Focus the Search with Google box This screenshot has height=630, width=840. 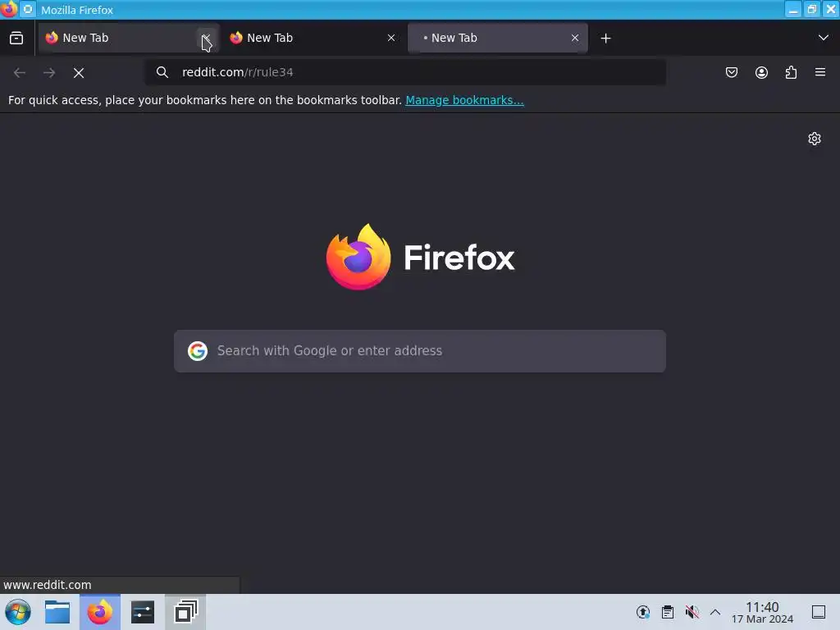(x=420, y=351)
